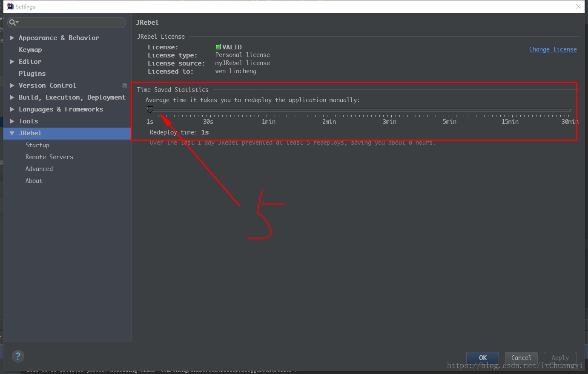Open the search history dropdown arrow
The image size is (588, 374).
[x=17, y=23]
